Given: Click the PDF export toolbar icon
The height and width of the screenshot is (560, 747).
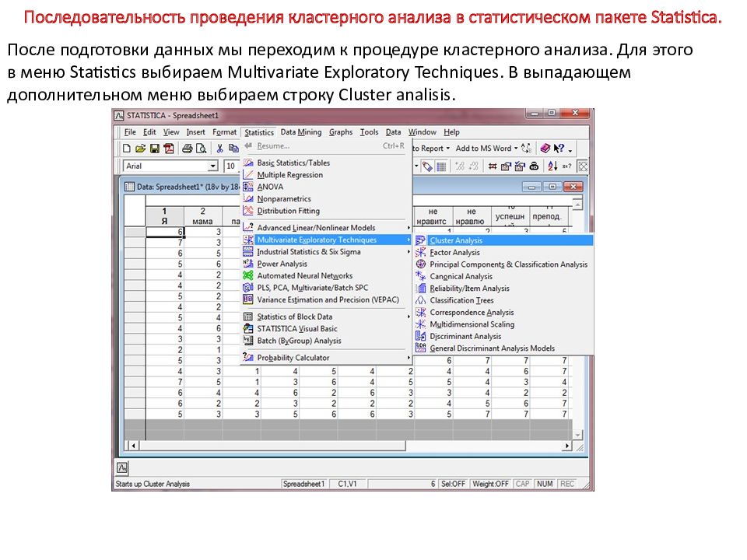Looking at the screenshot, I should [x=169, y=149].
